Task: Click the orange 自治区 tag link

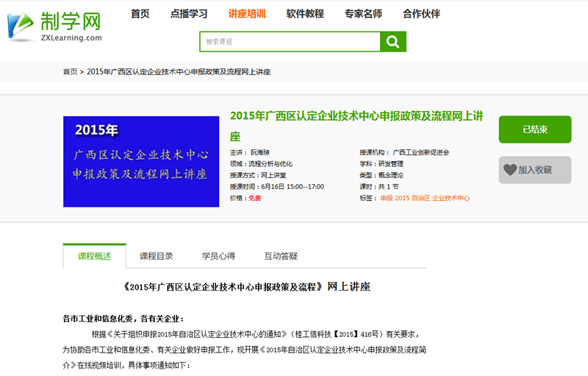Action: pos(420,198)
